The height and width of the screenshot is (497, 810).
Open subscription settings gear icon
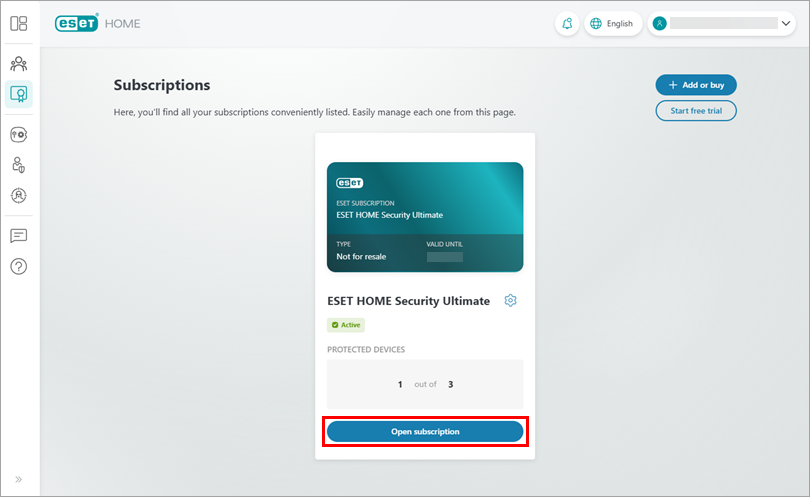coord(510,300)
